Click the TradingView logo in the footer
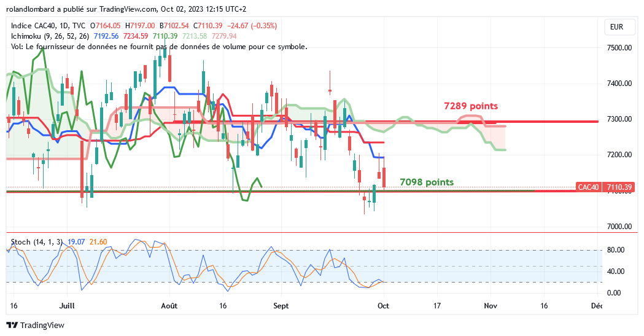The width and height of the screenshot is (644, 336). point(36,325)
